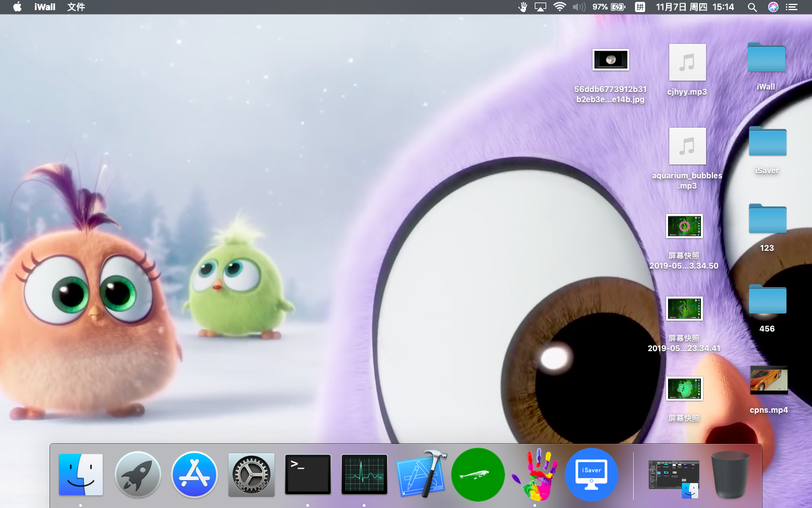Open the 文件 menu
Viewport: 812px width, 508px height.
click(x=76, y=7)
